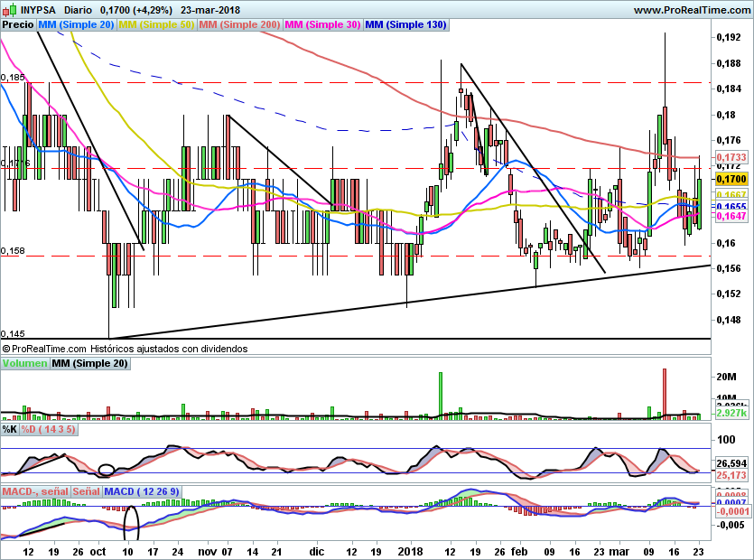
Task: Select the MM (Simple 20) price indicator label
Action: 76,24
